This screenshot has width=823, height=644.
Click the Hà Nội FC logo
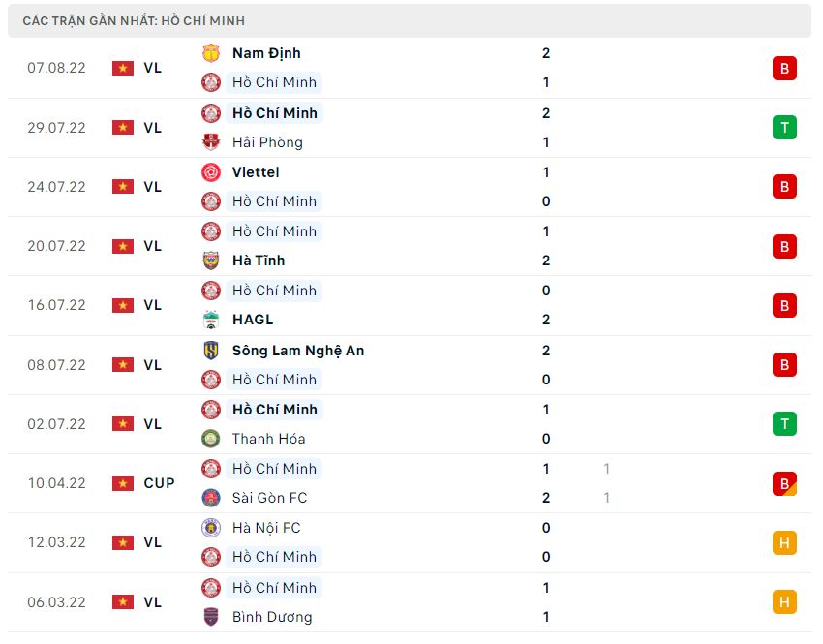(210, 528)
